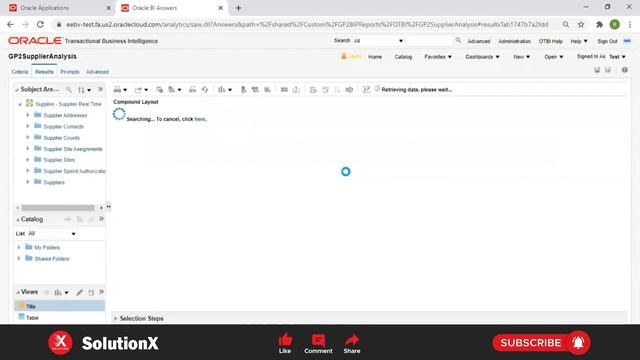This screenshot has width=640, height=360.
Task: Switch to the Criteria tab
Action: pos(20,72)
